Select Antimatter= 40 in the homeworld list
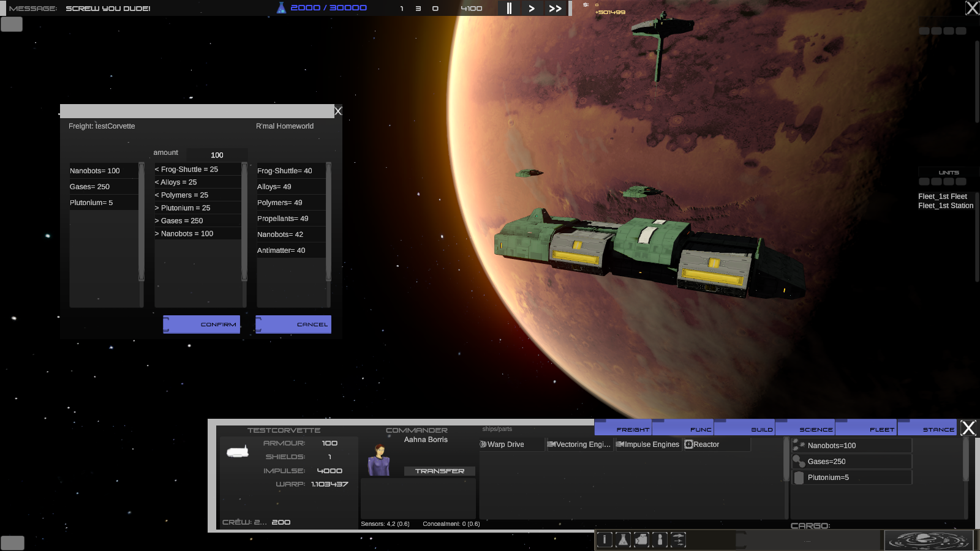This screenshot has width=980, height=551. pos(291,250)
